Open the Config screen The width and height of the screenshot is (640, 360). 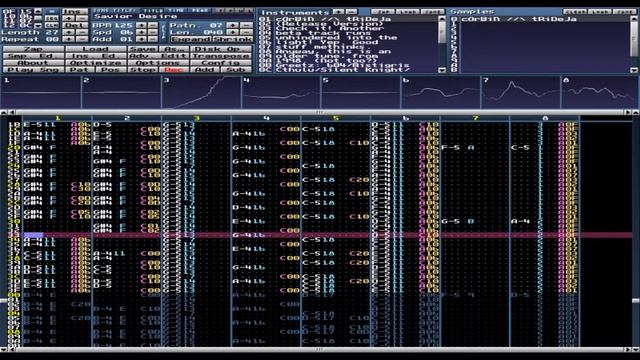point(221,63)
